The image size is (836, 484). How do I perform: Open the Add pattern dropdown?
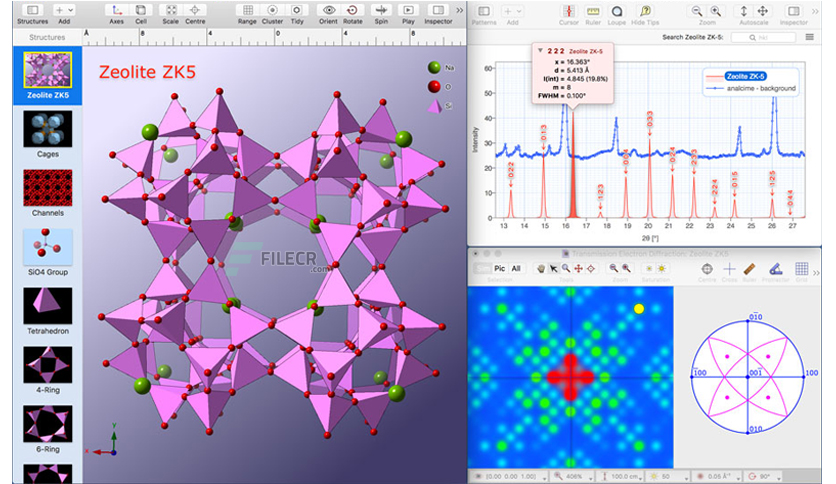click(512, 11)
